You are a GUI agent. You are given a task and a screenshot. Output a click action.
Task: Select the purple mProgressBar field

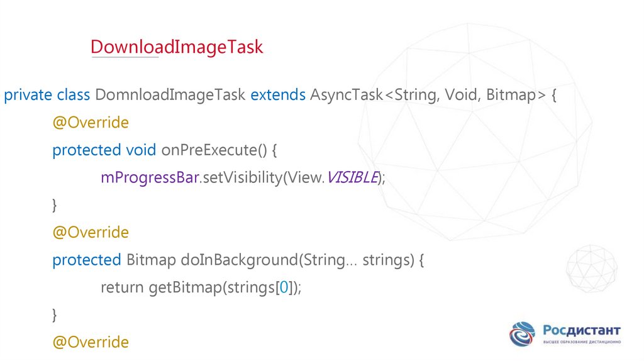point(150,178)
